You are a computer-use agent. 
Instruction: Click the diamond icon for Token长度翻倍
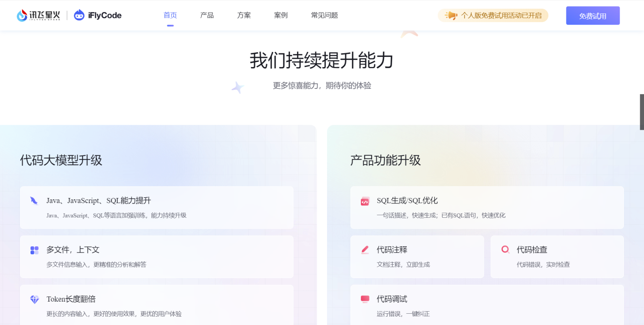pos(34,299)
